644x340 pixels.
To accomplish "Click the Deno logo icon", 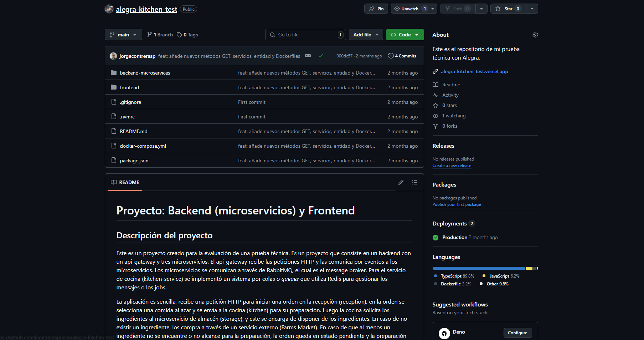I will (x=444, y=334).
